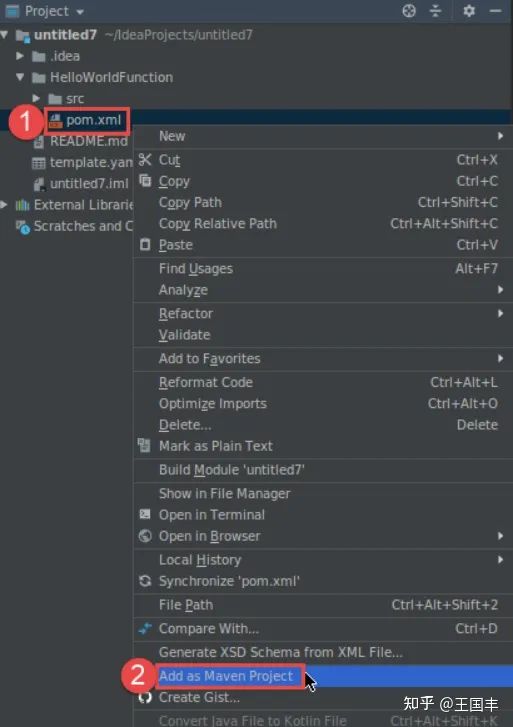Click the locate/scroll-from-source target icon

[x=409, y=11]
